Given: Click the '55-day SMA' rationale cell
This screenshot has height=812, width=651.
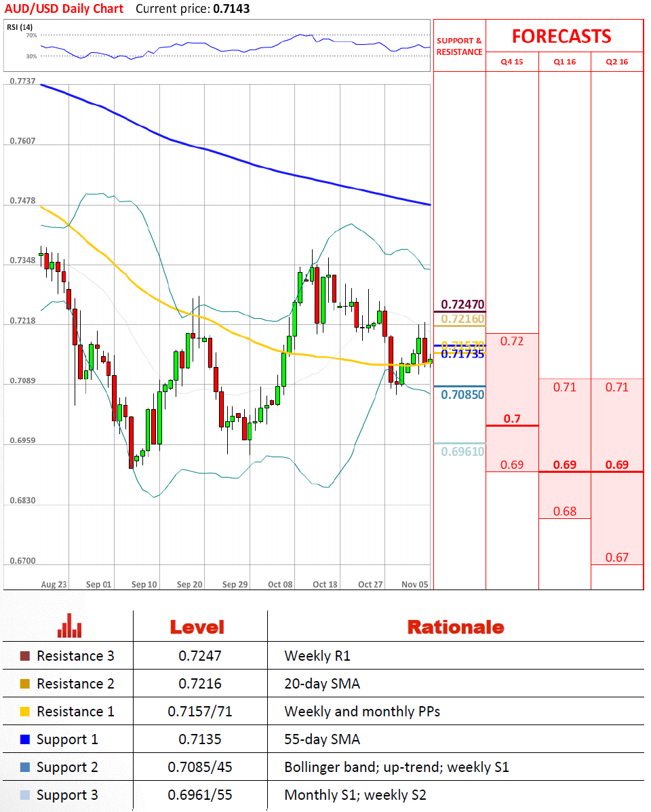Looking at the screenshot, I should (322, 739).
